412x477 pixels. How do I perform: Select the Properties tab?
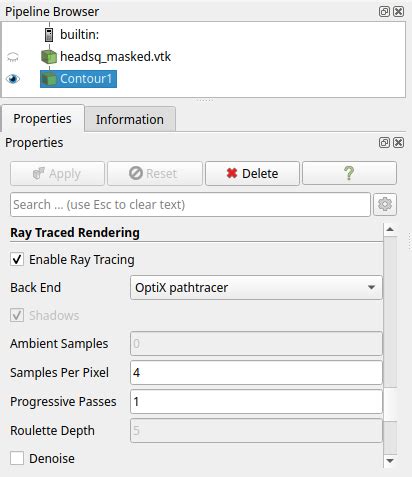point(42,119)
